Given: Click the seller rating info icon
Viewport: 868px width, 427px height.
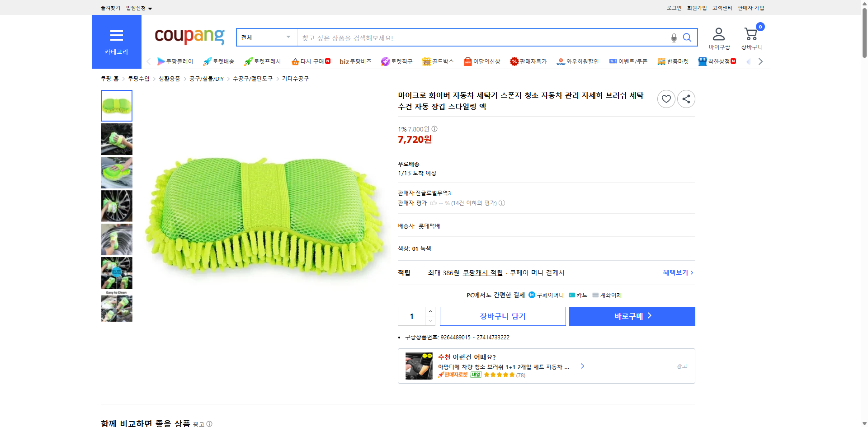Looking at the screenshot, I should tap(502, 203).
